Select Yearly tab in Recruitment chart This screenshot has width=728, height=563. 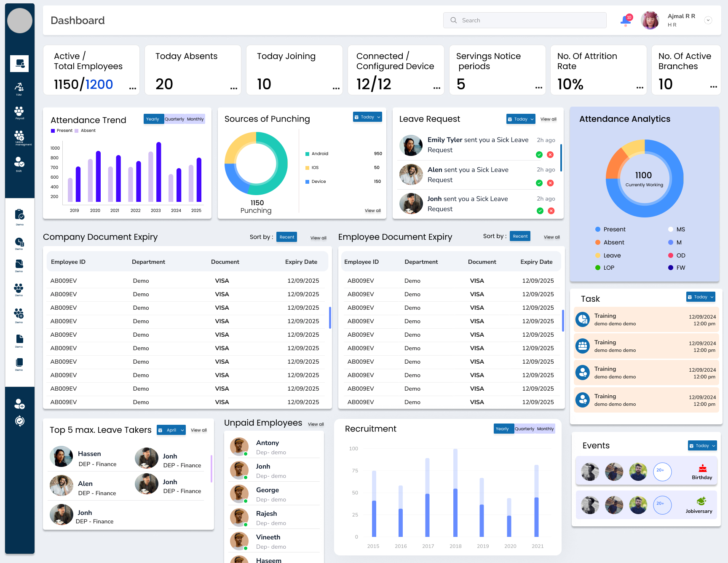[503, 429]
